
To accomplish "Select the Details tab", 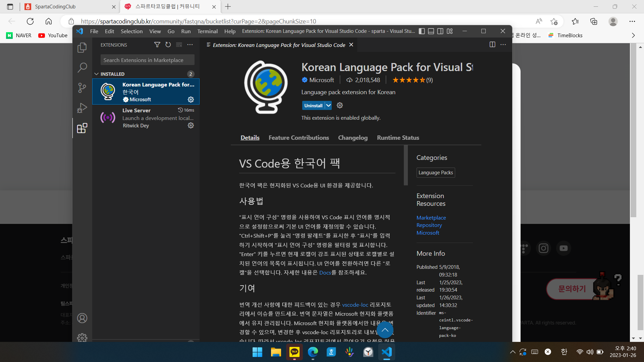I will [x=250, y=138].
